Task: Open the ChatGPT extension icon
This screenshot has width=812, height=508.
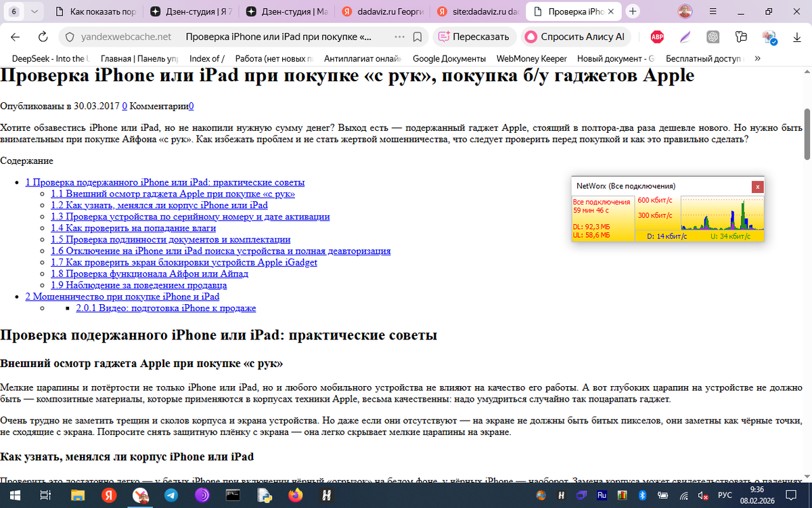Action: coord(713,37)
